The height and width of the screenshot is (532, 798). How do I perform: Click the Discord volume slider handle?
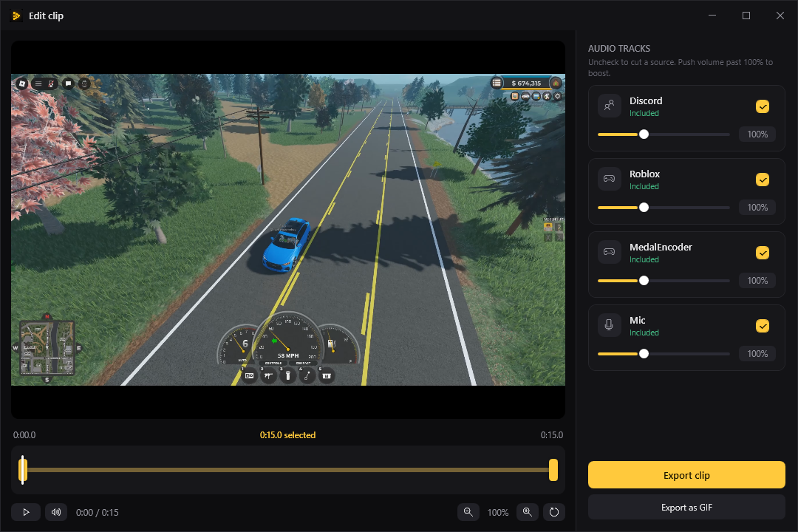pyautogui.click(x=644, y=134)
